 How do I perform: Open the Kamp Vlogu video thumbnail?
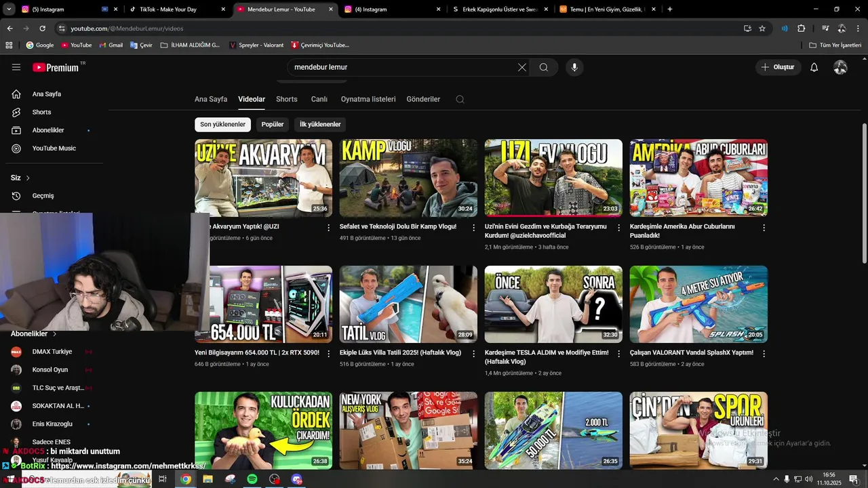pyautogui.click(x=408, y=178)
